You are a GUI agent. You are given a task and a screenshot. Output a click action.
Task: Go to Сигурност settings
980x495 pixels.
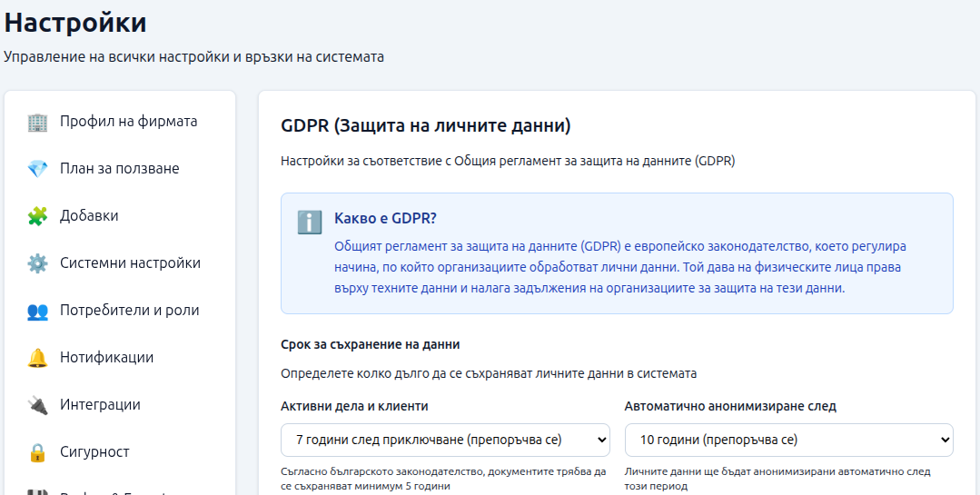point(120,452)
